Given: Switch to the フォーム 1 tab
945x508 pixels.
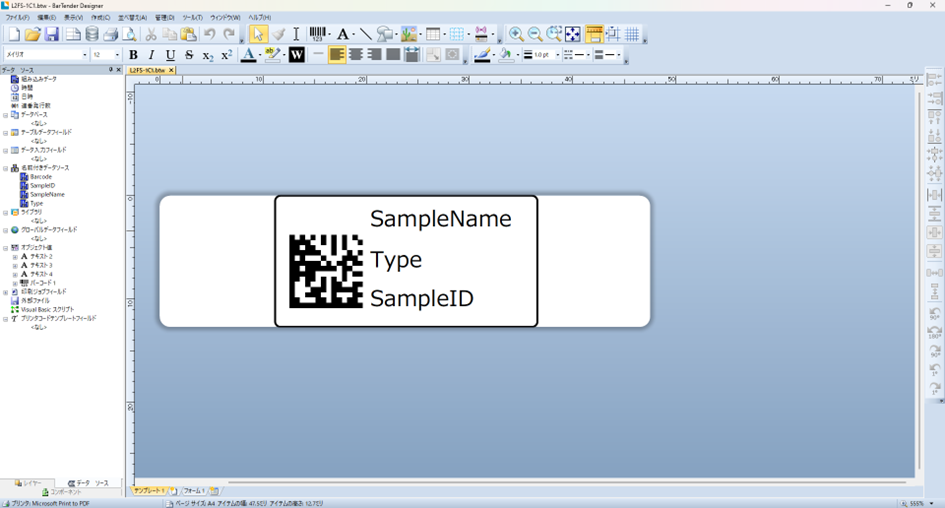Looking at the screenshot, I should 193,491.
